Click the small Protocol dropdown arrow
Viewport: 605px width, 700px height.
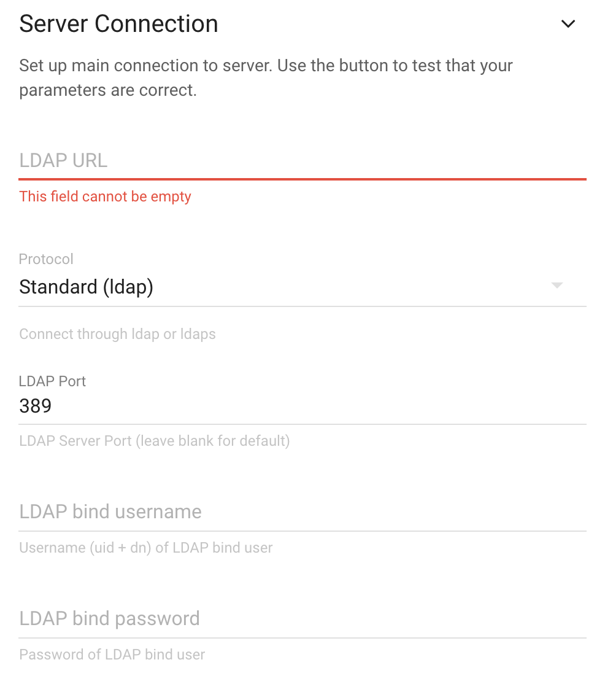(x=557, y=286)
